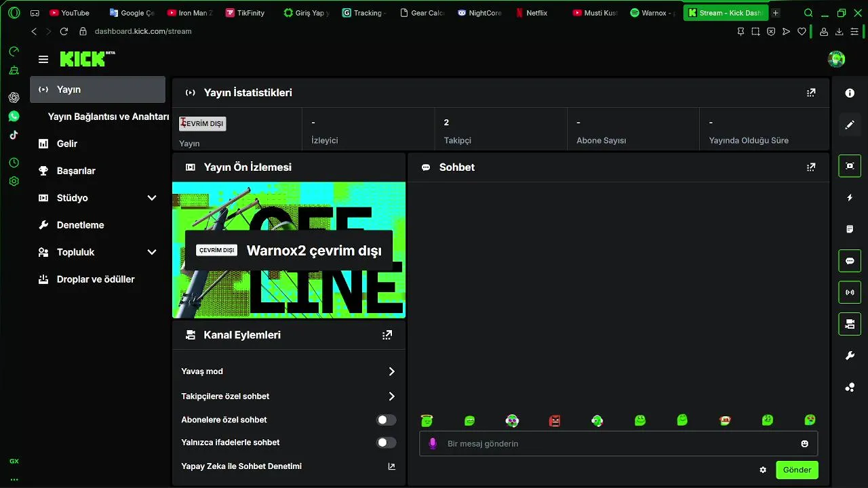Viewport: 868px width, 488px height.
Task: Toggle the stream preview icon in right sidebar
Action: coord(850,165)
